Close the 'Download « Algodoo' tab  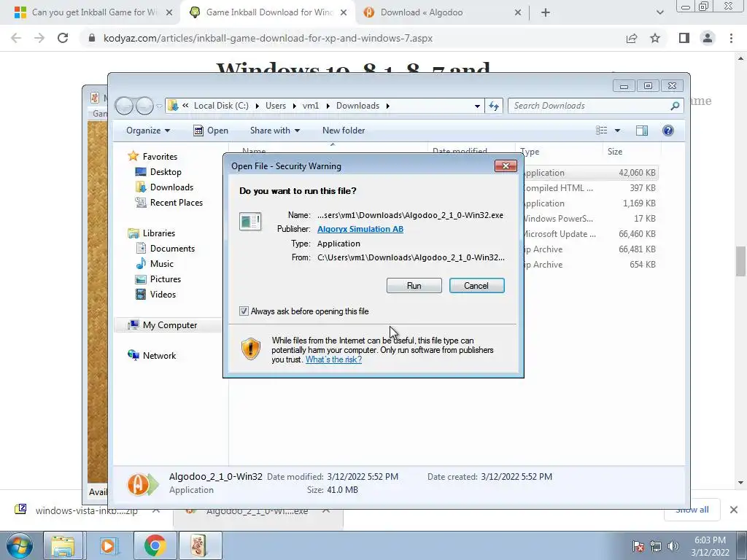click(518, 12)
